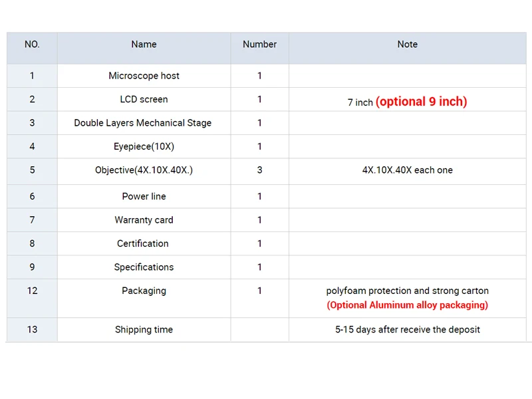
Task: Click quantity '1' in Microscope host row
Action: point(259,76)
